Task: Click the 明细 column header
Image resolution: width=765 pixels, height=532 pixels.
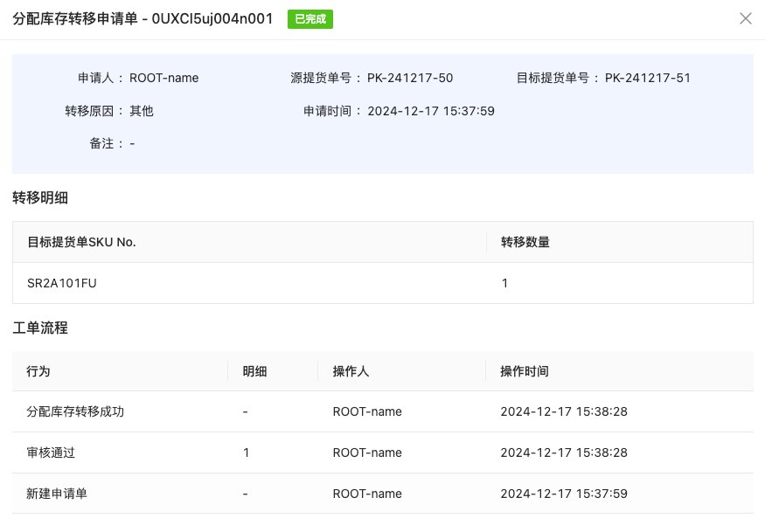Action: click(254, 371)
